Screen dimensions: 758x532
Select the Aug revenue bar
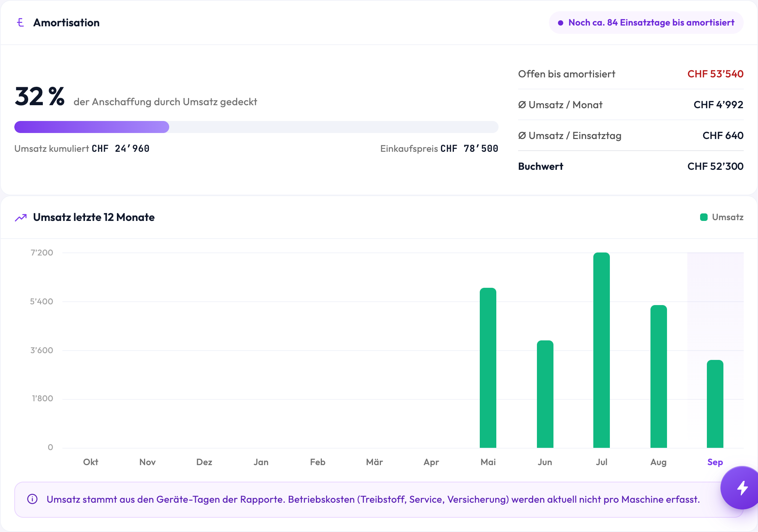(659, 376)
